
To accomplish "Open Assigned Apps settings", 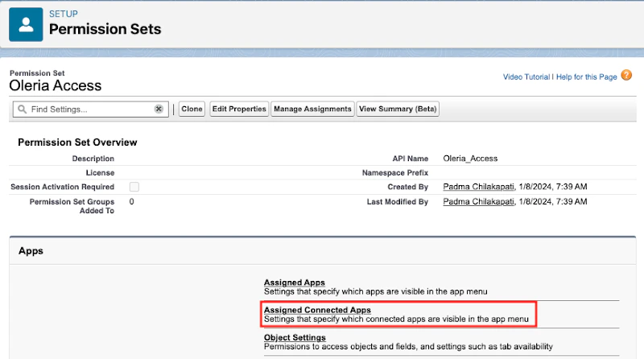I will [295, 283].
